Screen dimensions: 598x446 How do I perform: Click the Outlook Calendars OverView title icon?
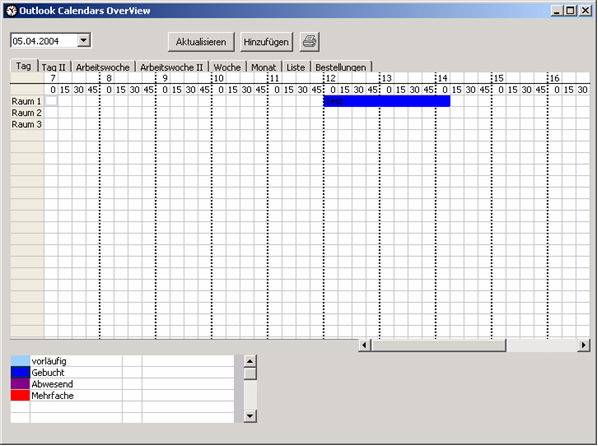pyautogui.click(x=11, y=11)
